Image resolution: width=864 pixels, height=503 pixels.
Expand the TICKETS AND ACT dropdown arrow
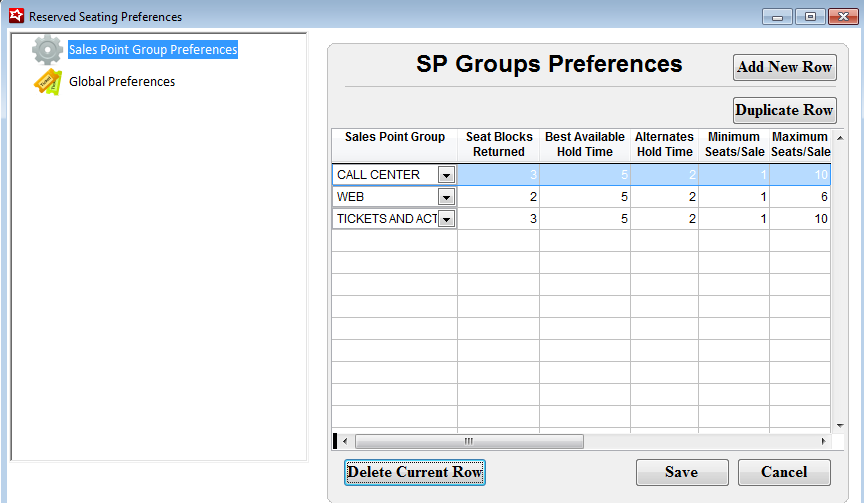[x=446, y=219]
